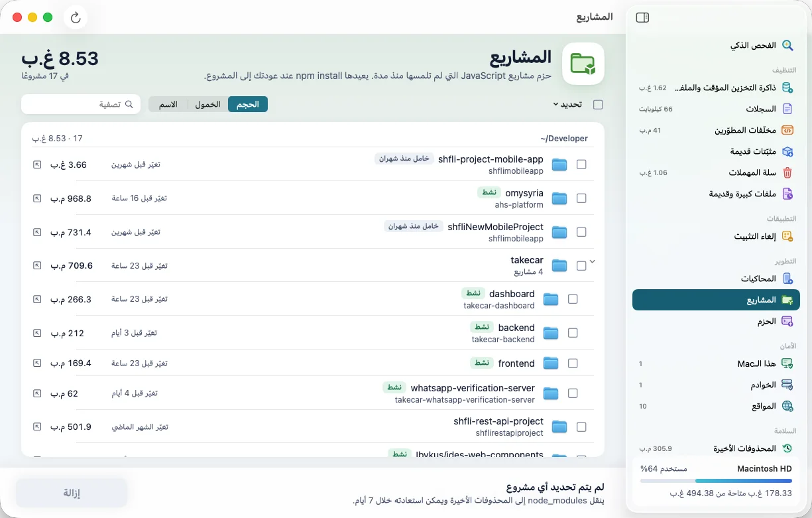Viewport: 812px width, 518px height.
Task: Check the frontend project checkbox
Action: 573,363
